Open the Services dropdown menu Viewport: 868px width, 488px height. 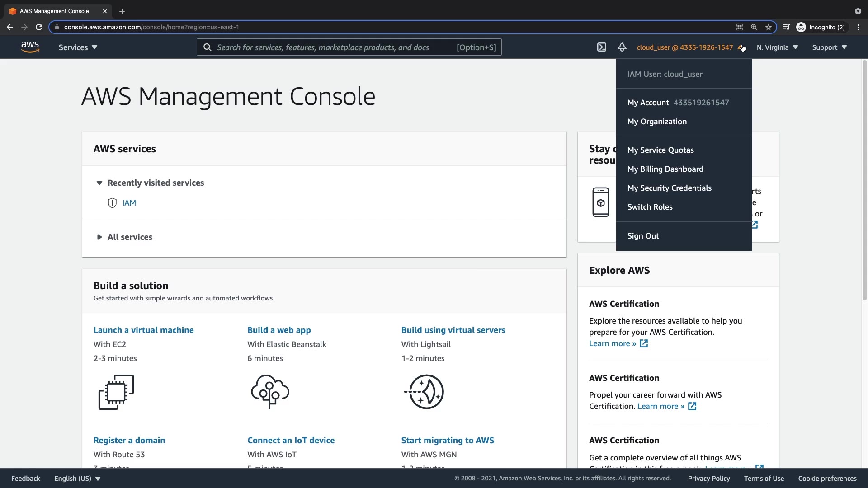(78, 47)
